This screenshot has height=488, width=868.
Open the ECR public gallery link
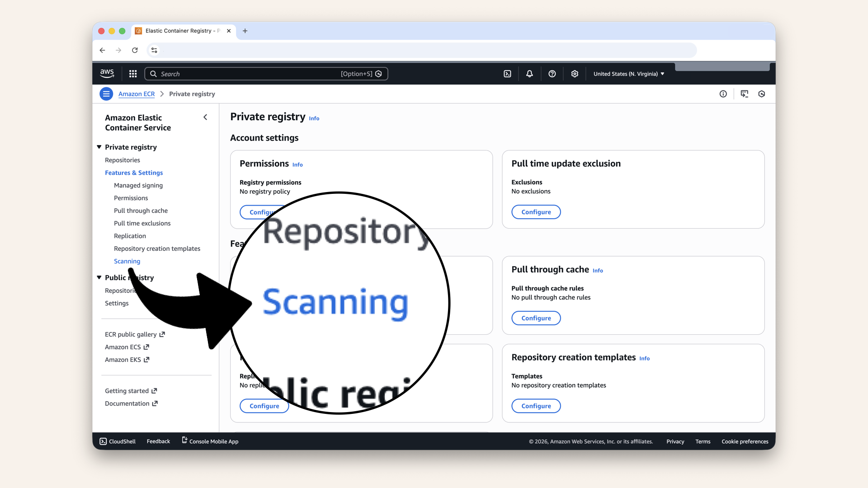click(x=131, y=334)
